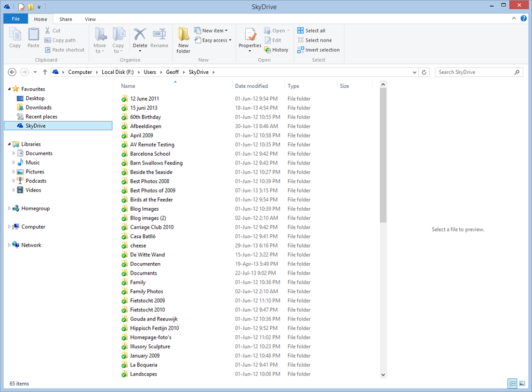Click the Select all icon
Image resolution: width=532 pixels, height=392 pixels.
pos(300,31)
